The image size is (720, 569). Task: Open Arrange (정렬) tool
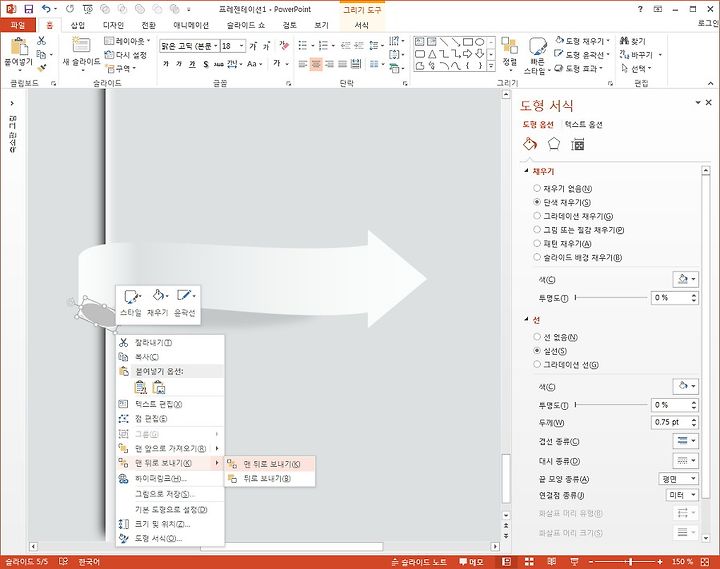tap(510, 52)
